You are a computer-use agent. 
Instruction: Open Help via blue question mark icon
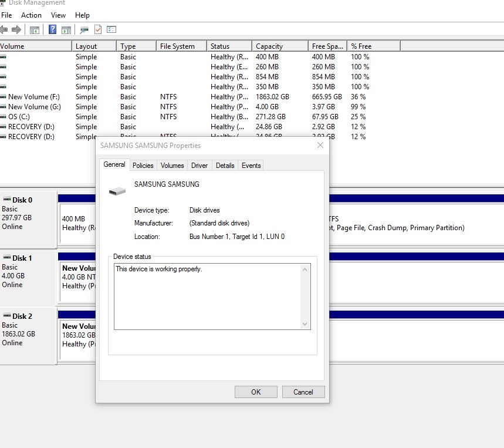pos(52,29)
